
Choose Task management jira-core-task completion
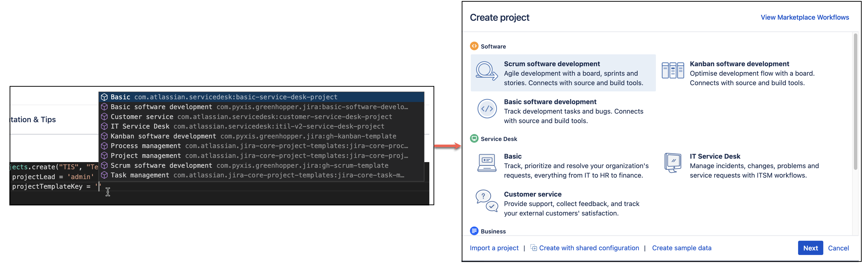click(x=261, y=175)
